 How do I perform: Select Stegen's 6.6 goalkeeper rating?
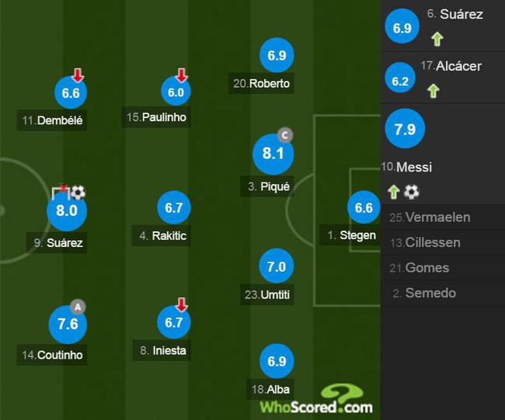click(x=364, y=207)
